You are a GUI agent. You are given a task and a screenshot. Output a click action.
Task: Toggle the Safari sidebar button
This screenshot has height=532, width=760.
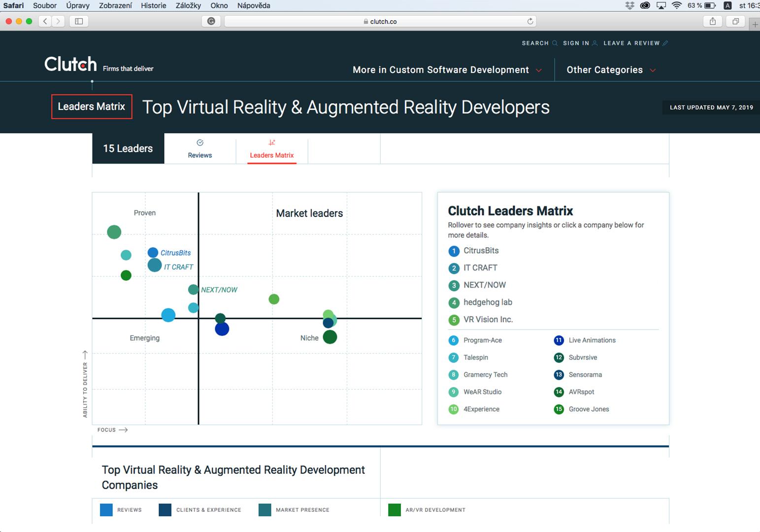[79, 21]
